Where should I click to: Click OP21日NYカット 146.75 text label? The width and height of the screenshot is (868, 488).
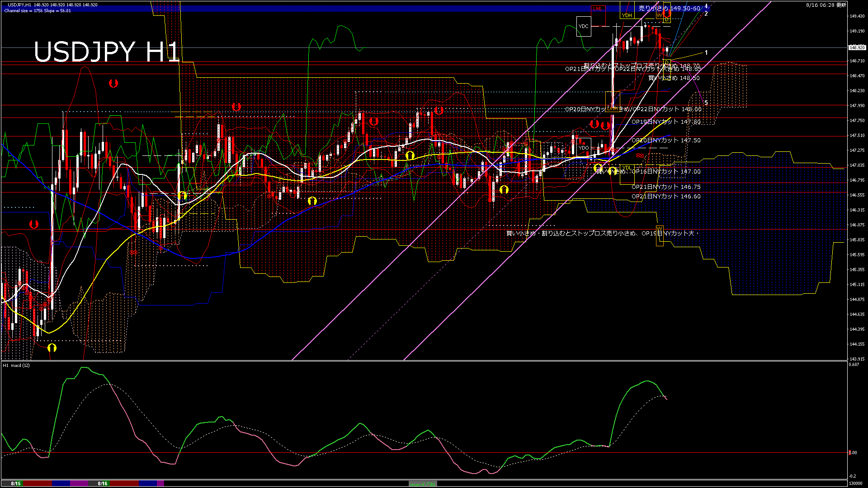666,187
